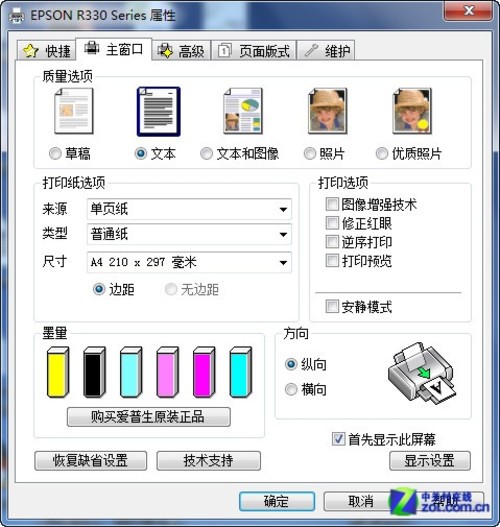Switch to the 高级 advanced tab
The width and height of the screenshot is (500, 527).
click(181, 51)
